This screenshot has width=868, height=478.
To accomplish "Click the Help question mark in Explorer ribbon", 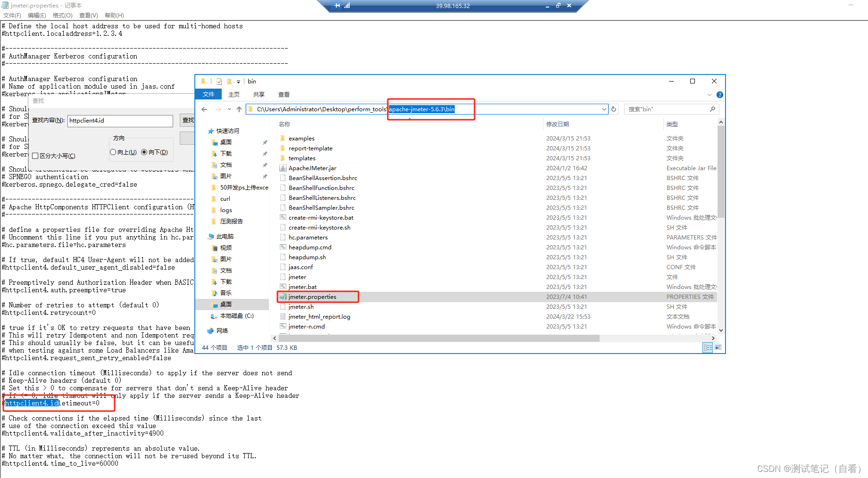I will tap(720, 94).
